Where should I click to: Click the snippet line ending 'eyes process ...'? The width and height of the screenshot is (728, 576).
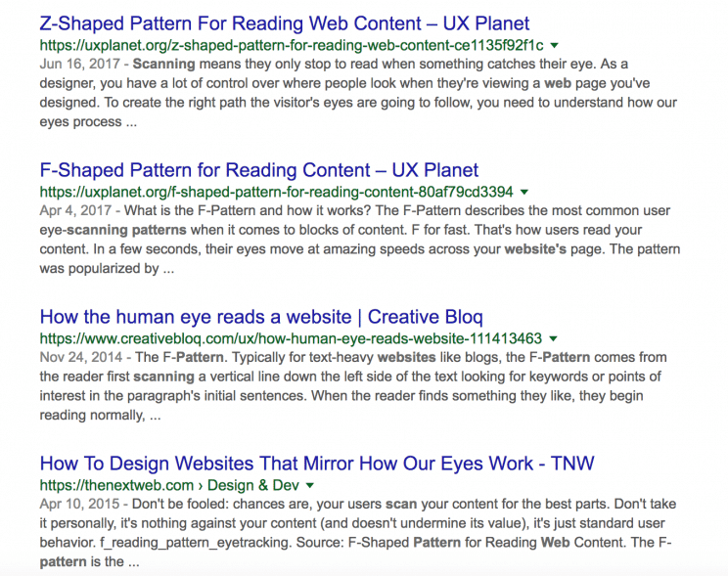(88, 121)
